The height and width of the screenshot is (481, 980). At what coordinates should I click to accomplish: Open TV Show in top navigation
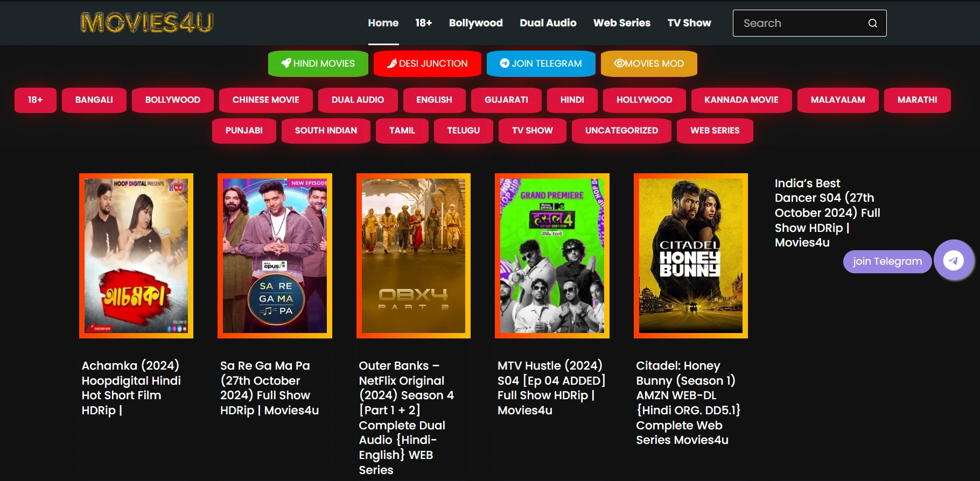point(689,23)
